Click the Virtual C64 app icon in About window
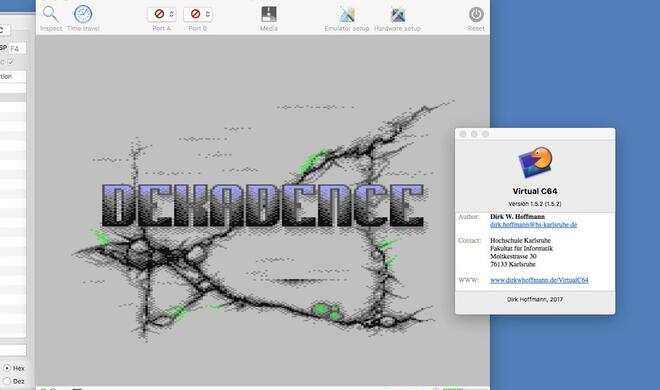 click(x=535, y=162)
